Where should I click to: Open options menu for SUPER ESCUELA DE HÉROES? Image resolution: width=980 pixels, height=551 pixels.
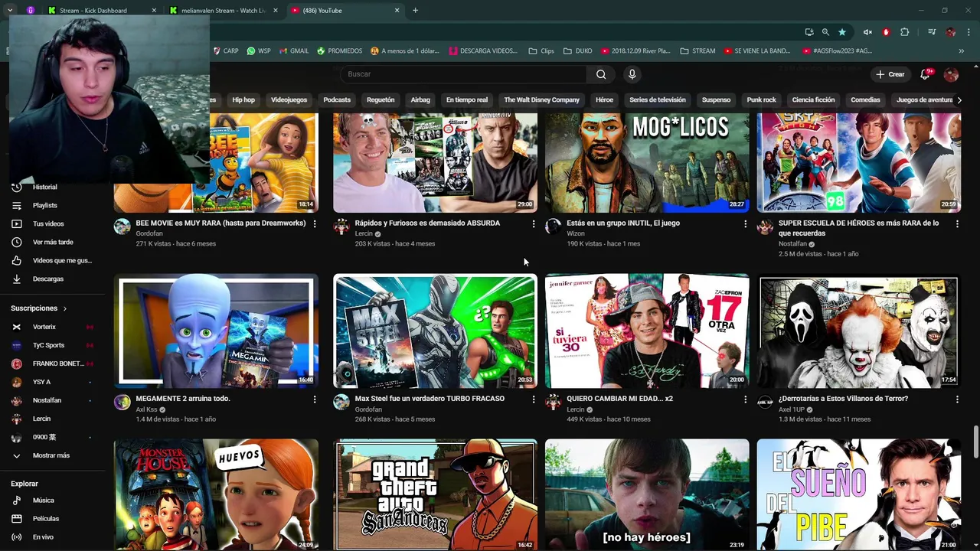(957, 223)
